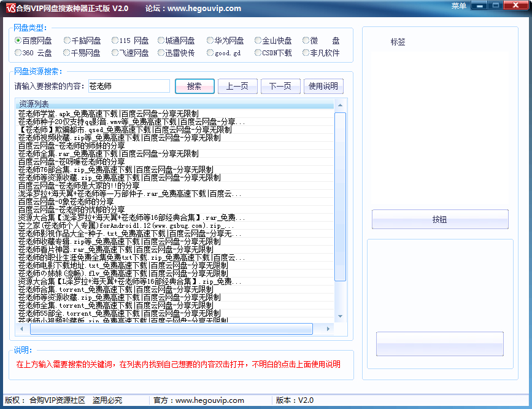The height and width of the screenshot is (409, 532).
Task: Select 百度网盘 radio button
Action: click(x=33, y=41)
